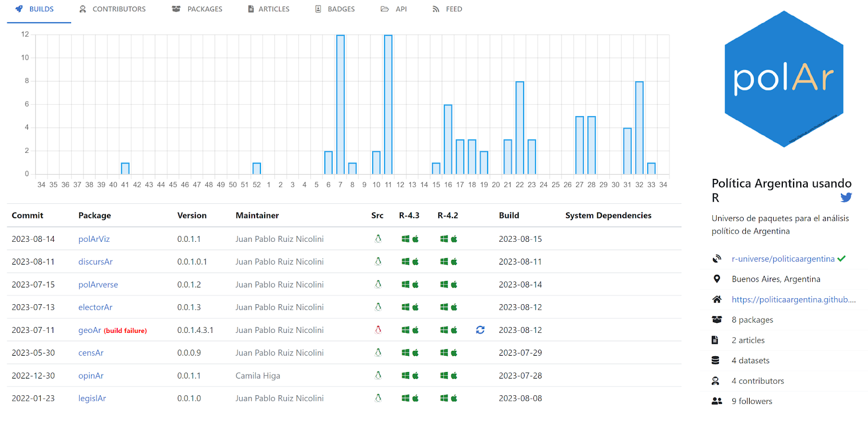
Task: Click the polAr hexagon logo
Action: [x=783, y=79]
